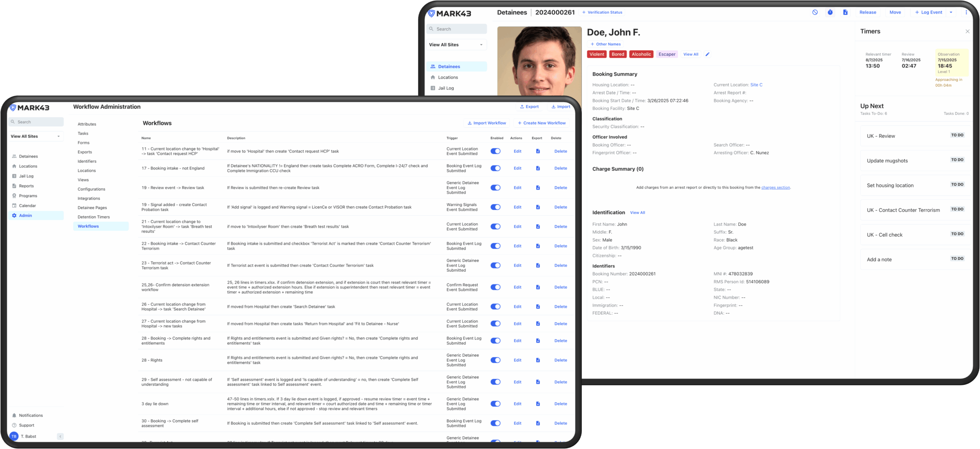Screen dimensions: 980x449
Task: Collapse the sidebar with chevron near T. Babst
Action: click(x=60, y=436)
